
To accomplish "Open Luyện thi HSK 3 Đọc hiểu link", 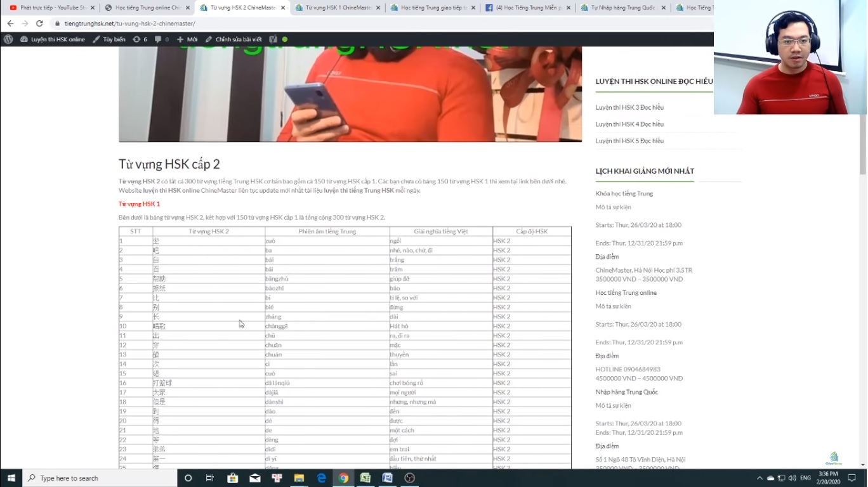I will 629,107.
